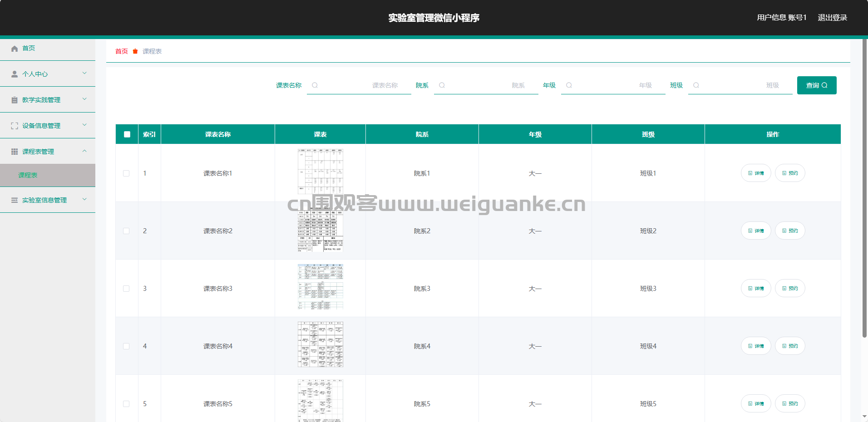Check the row for 课表名称1
The height and width of the screenshot is (422, 868).
click(x=126, y=173)
